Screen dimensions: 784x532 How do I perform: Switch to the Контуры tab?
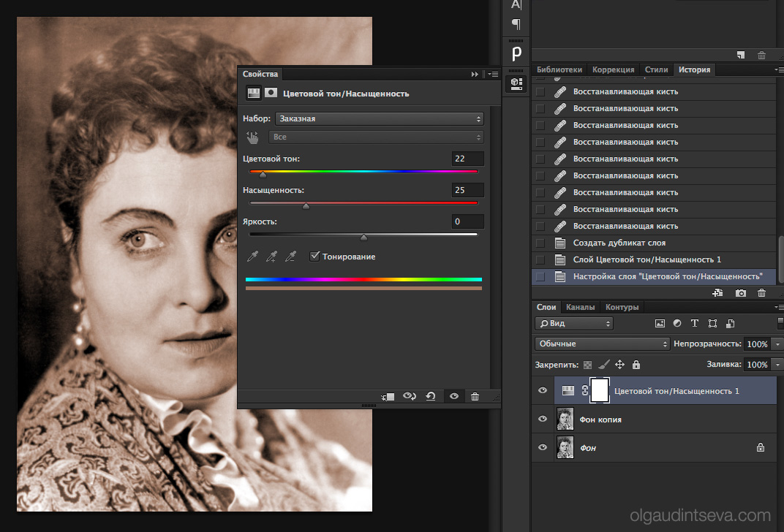(x=622, y=307)
